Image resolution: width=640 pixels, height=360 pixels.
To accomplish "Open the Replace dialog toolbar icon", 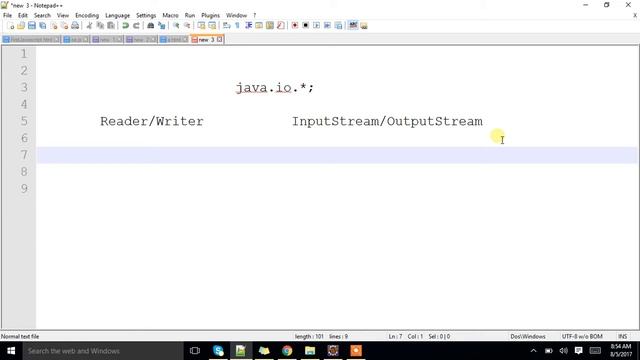I will pyautogui.click(x=162, y=26).
